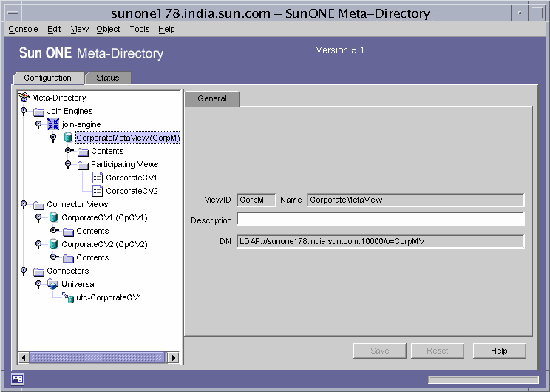The width and height of the screenshot is (550, 392).
Task: Open the Tools menu
Action: point(139,29)
